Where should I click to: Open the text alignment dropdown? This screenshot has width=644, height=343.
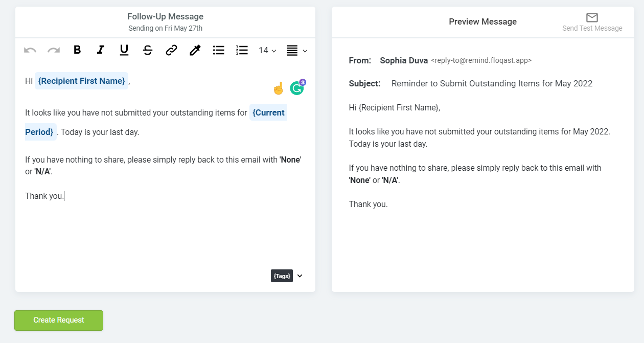click(297, 50)
